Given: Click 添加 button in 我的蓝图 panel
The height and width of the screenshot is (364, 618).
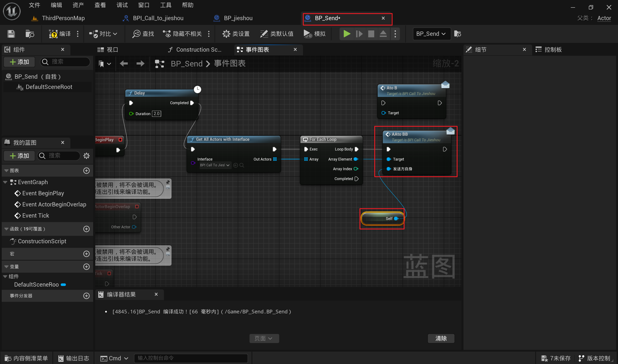Looking at the screenshot, I should pos(19,156).
